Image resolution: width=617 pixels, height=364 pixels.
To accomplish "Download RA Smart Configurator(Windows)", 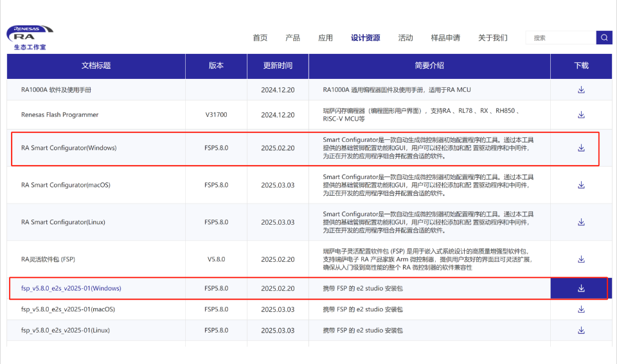I will 581,148.
